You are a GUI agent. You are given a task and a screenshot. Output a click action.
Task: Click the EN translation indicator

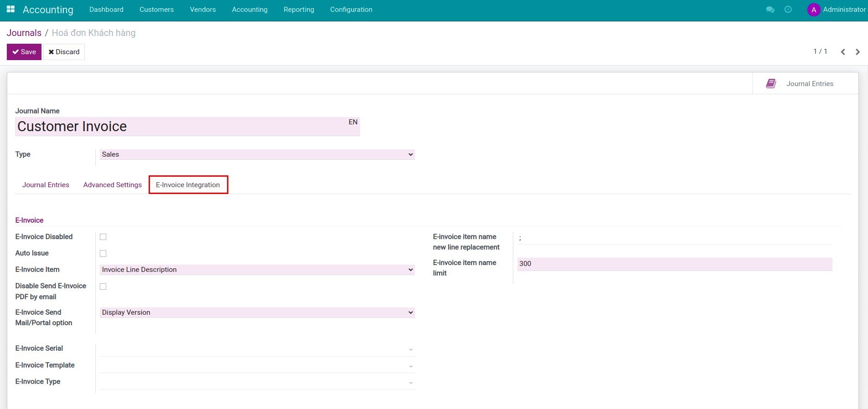click(x=353, y=122)
